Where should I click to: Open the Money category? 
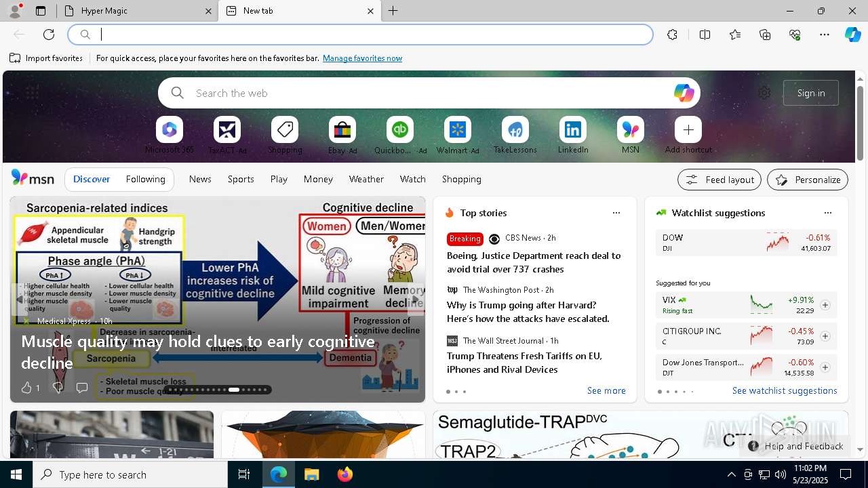point(318,179)
